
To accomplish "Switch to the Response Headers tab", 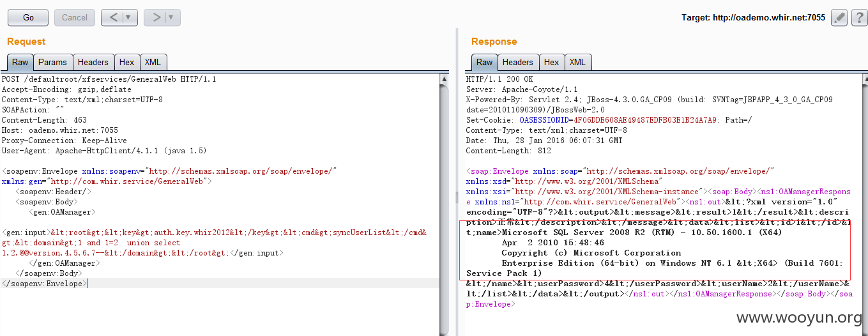I will [518, 62].
